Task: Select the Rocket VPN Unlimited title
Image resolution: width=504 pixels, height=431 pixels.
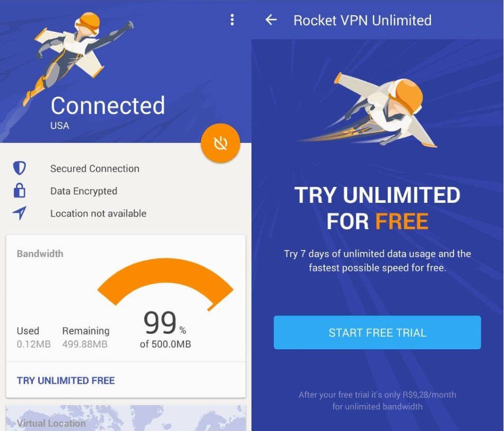Action: 362,20
